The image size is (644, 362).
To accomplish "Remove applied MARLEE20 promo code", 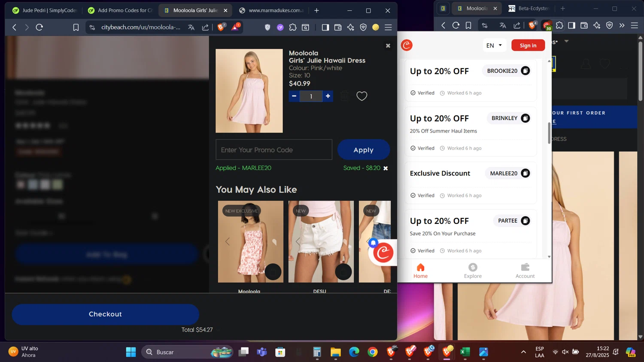I will click(x=386, y=168).
